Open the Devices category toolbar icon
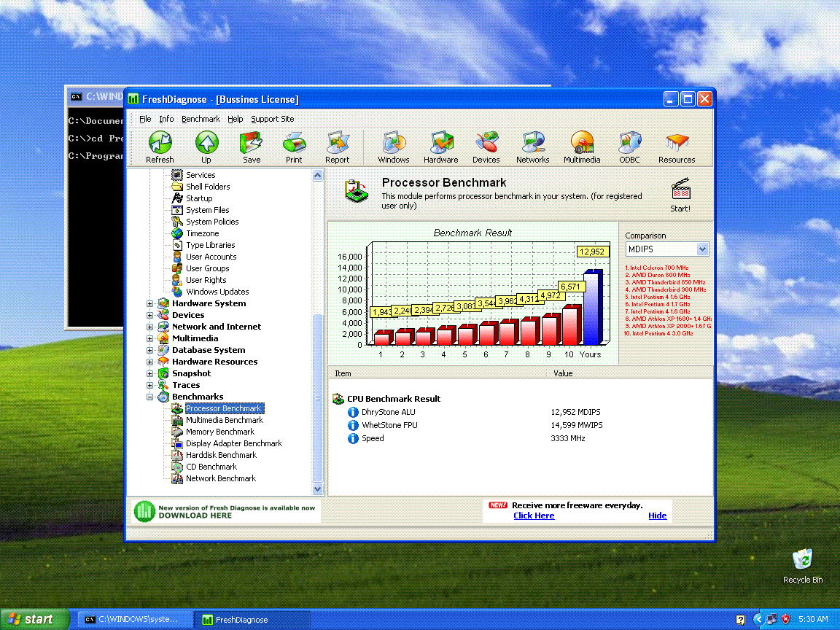840x630 pixels. (486, 143)
